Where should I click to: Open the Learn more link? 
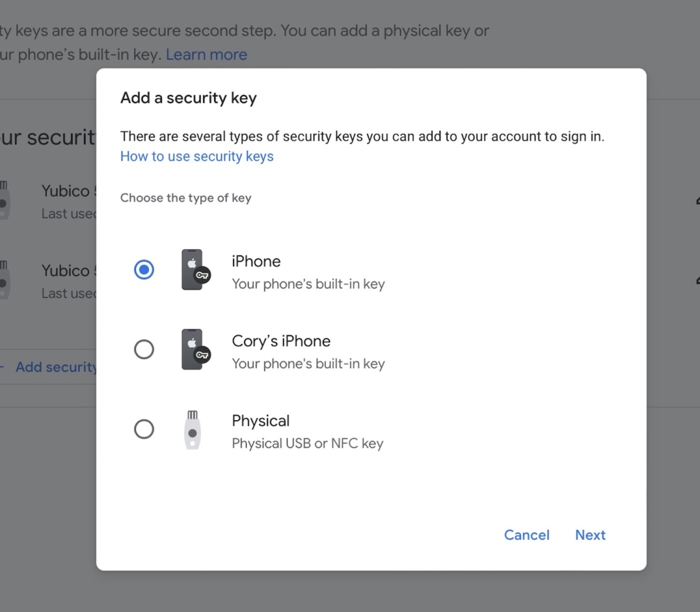click(206, 54)
